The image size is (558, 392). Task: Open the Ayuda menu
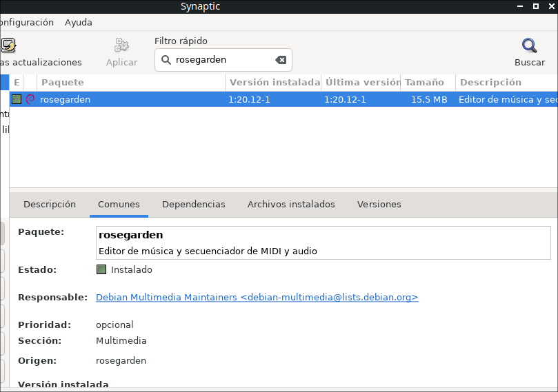tap(79, 22)
